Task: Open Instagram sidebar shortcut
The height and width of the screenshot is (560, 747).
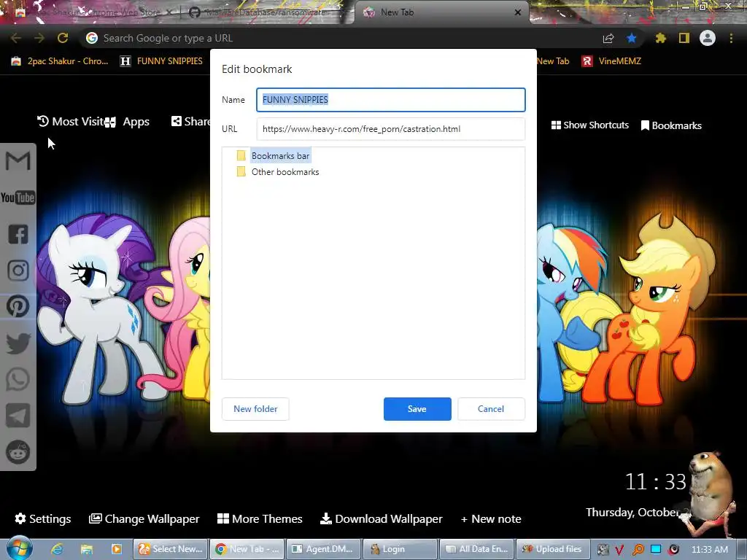Action: 18,271
